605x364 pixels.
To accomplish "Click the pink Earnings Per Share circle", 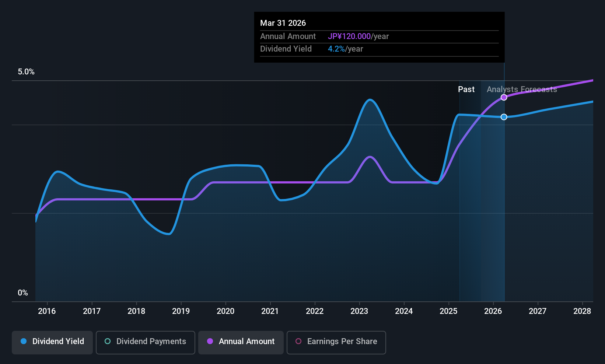I will coord(298,341).
